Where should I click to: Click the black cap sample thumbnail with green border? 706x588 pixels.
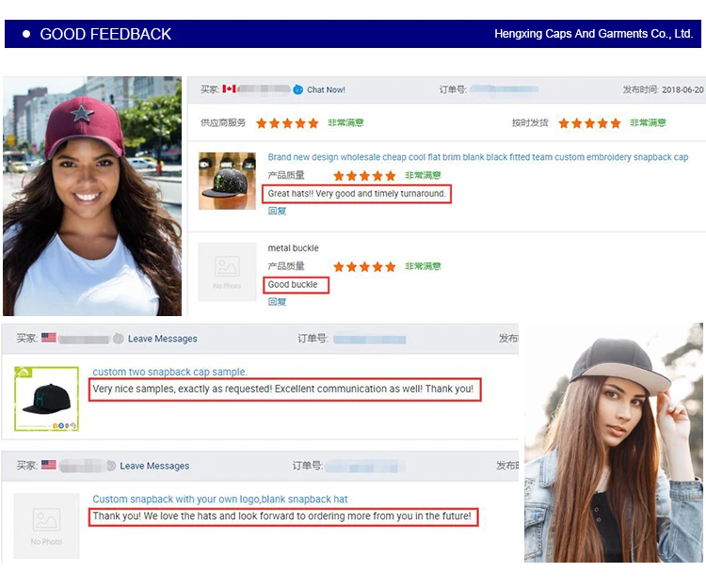point(47,399)
